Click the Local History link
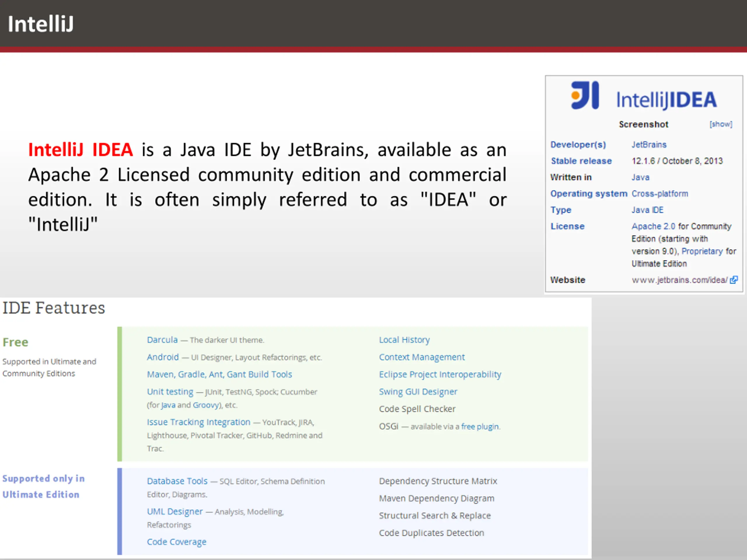Viewport: 747px width, 560px height. 404,339
